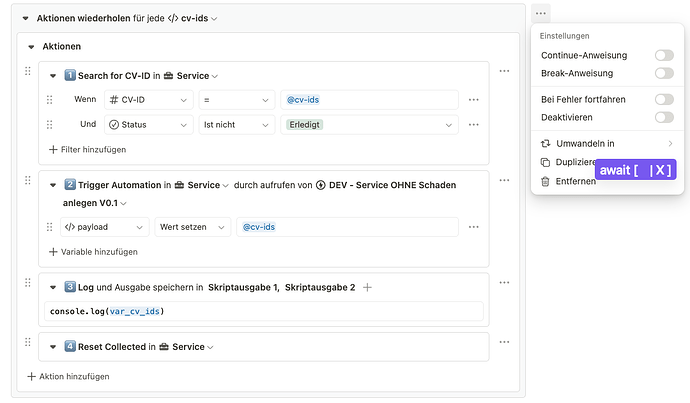
Task: Enable the Continue-Anweisung toggle
Action: [x=663, y=55]
